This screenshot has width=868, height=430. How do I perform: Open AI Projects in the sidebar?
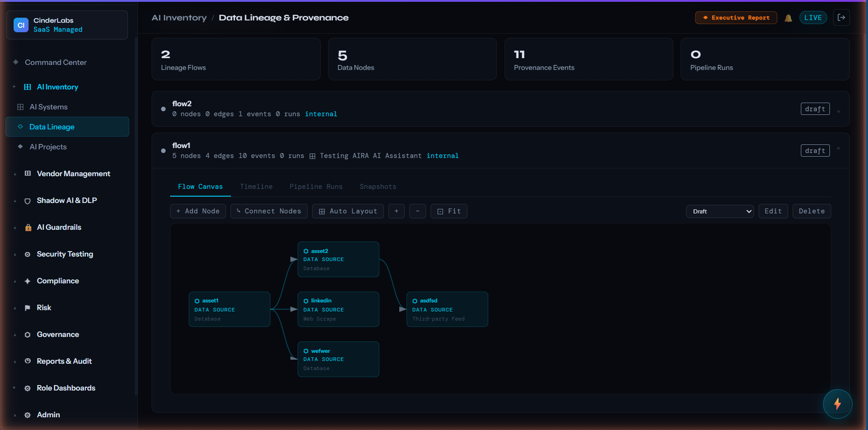click(67, 147)
